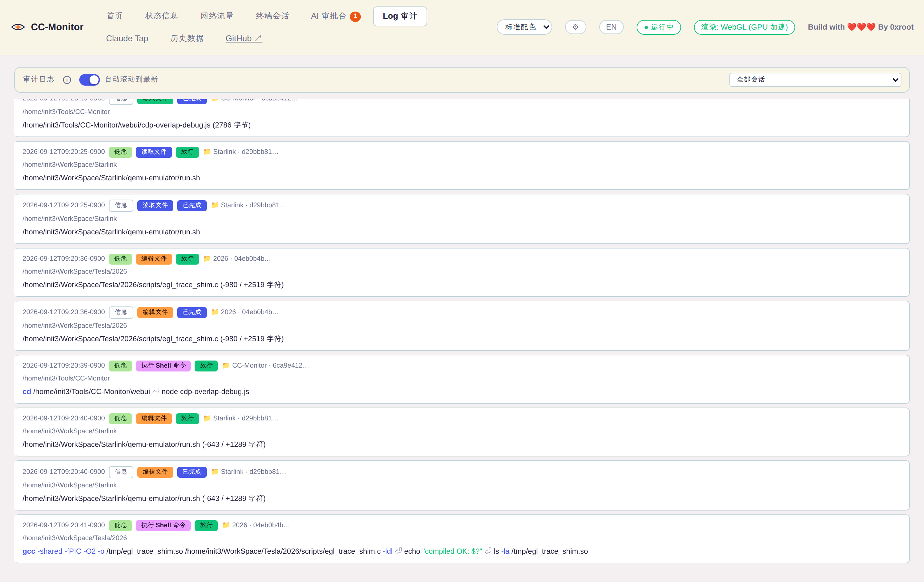
Task: Click 低危 tag in 09:20:36 row
Action: (120, 259)
